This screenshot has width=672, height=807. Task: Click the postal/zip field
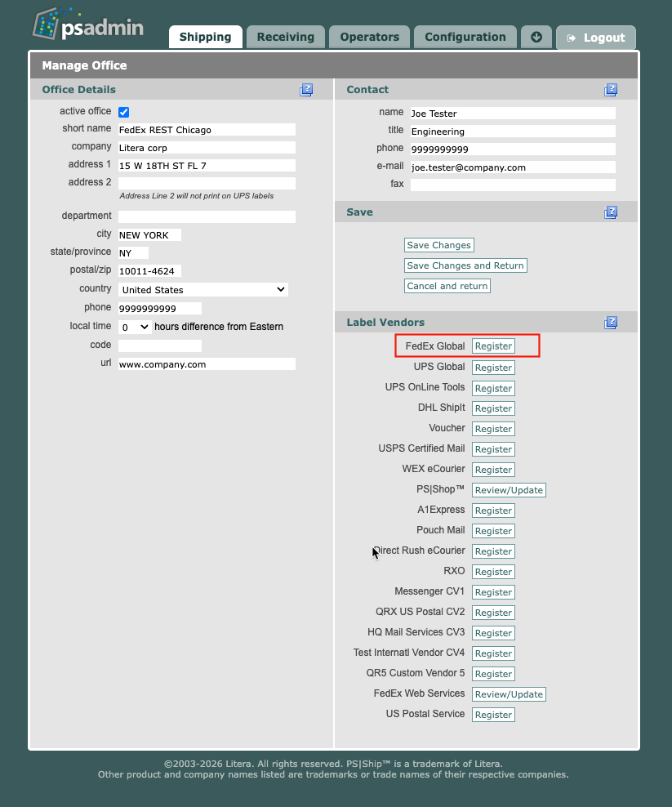[149, 271]
